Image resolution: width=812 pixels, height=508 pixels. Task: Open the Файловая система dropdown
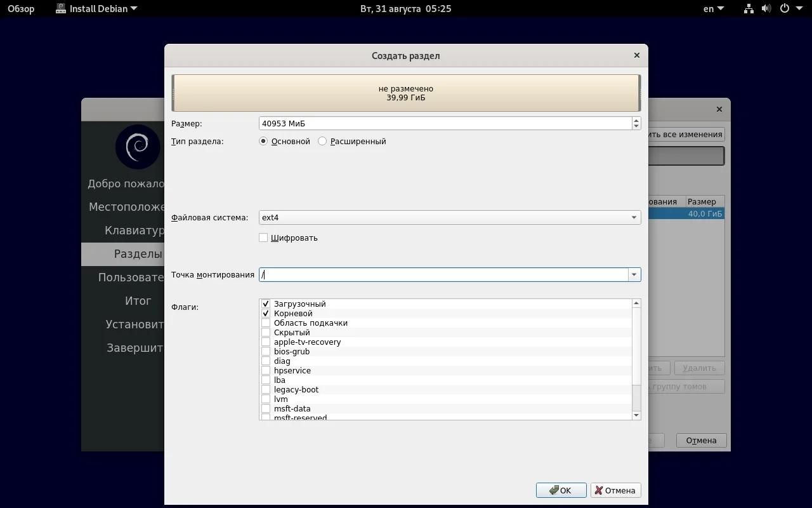click(633, 217)
